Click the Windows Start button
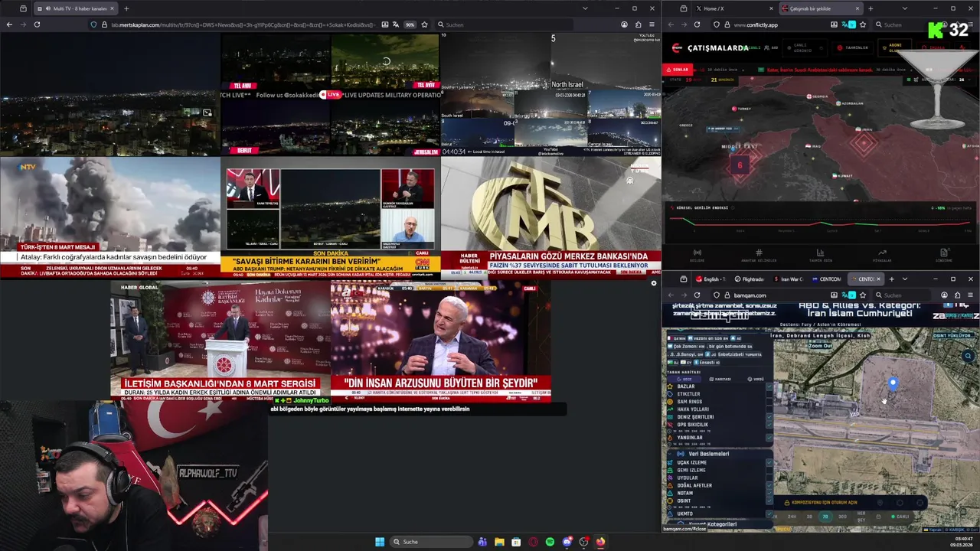The width and height of the screenshot is (980, 551). 380,542
